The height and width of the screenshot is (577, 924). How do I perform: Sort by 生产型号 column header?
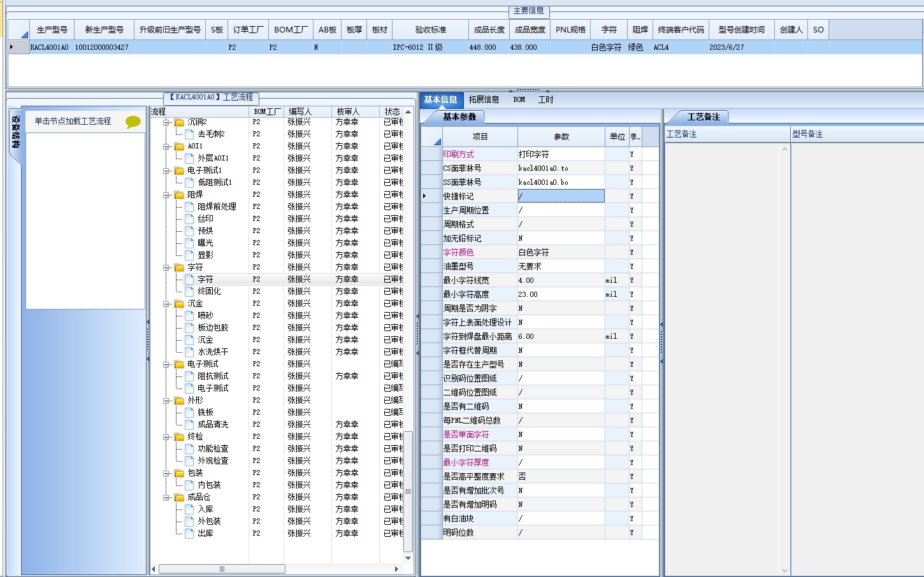(x=52, y=30)
